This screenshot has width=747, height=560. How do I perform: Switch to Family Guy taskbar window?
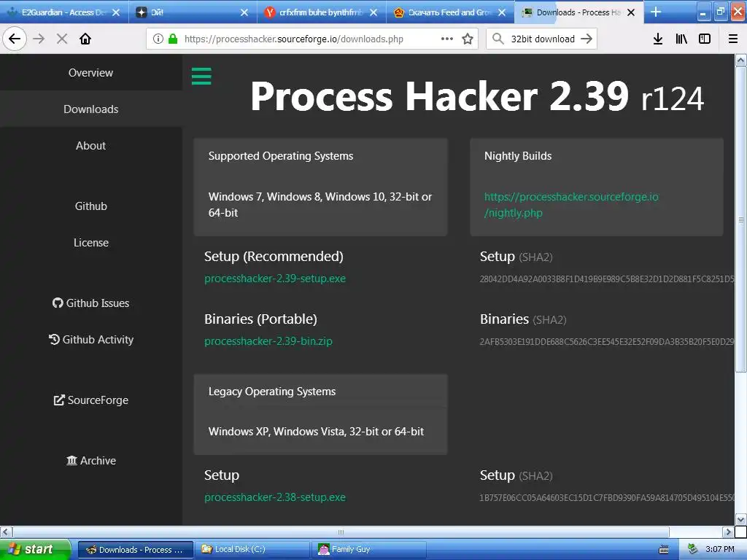click(x=369, y=549)
